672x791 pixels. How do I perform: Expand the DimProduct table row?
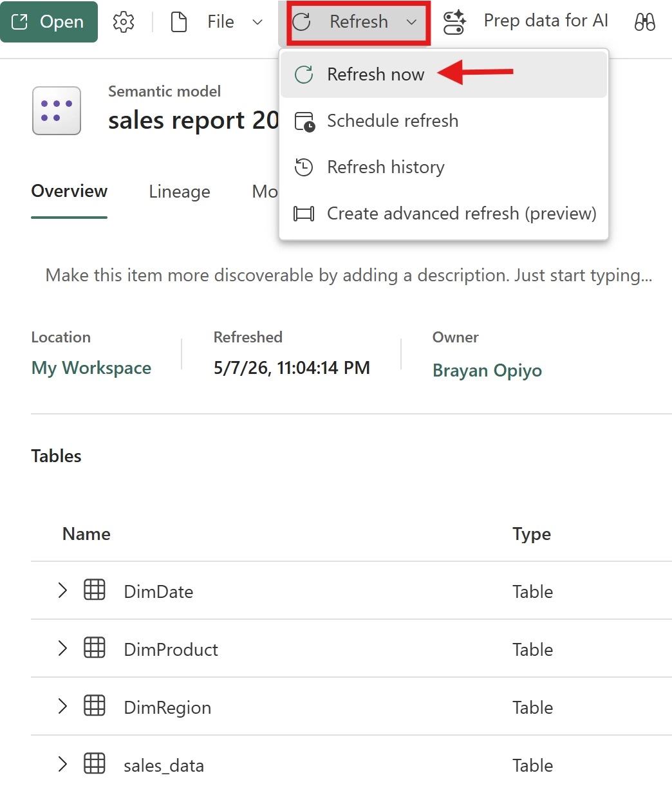click(x=62, y=648)
